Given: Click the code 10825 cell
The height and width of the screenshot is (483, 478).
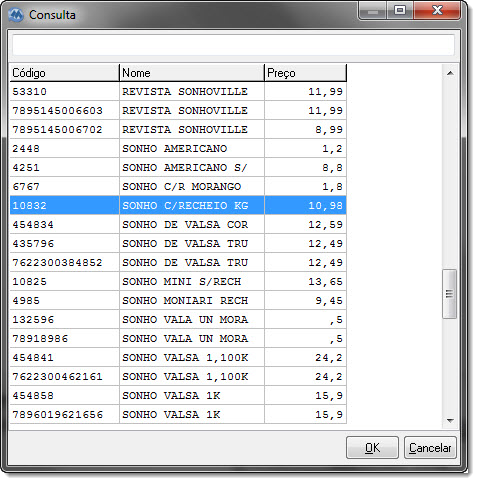Looking at the screenshot, I should 64,281.
